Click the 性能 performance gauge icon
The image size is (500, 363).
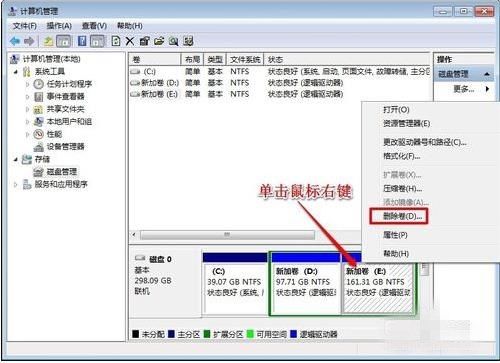pyautogui.click(x=39, y=134)
